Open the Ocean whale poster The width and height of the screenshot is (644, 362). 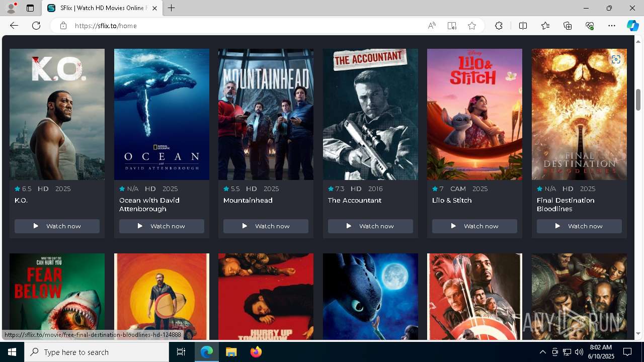pyautogui.click(x=162, y=114)
